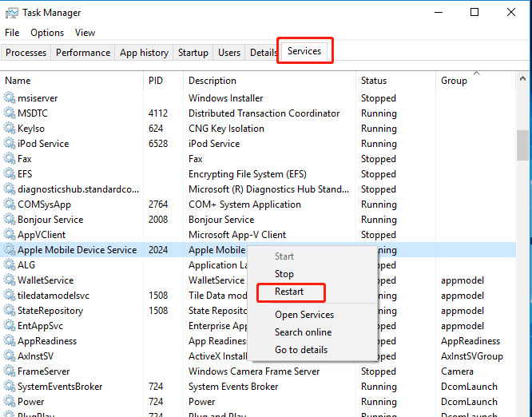Image resolution: width=532 pixels, height=417 pixels.
Task: Click Open Services in context menu
Action: coord(304,315)
